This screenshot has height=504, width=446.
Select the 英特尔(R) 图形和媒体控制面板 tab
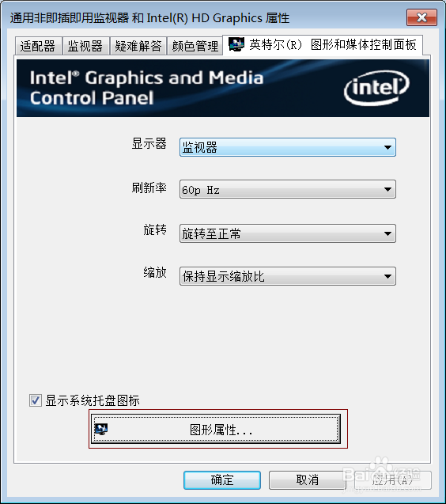323,45
